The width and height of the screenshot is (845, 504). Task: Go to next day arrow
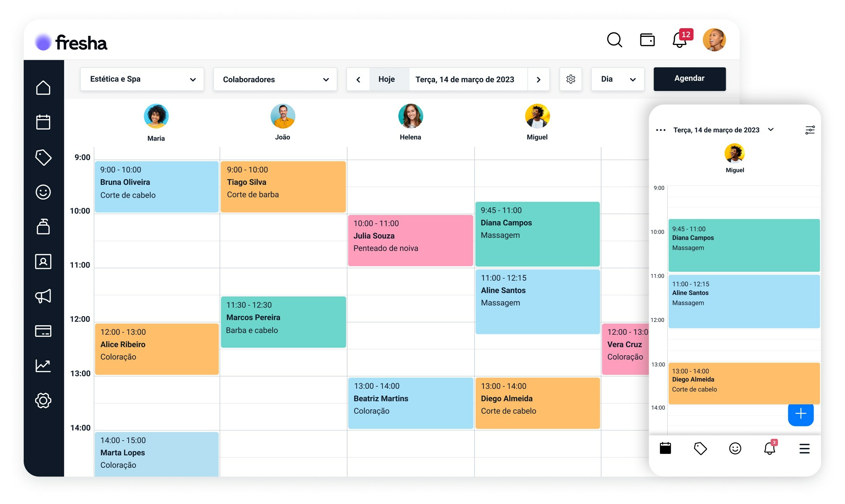[538, 79]
